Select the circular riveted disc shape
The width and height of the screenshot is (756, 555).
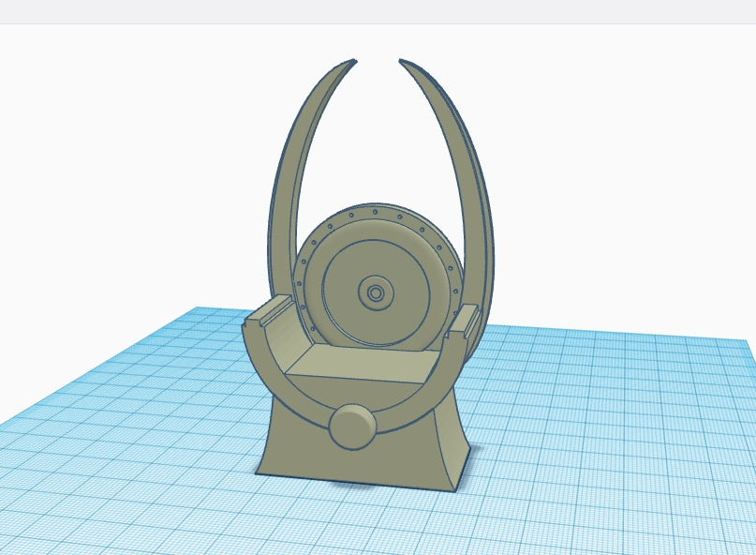[x=377, y=276]
